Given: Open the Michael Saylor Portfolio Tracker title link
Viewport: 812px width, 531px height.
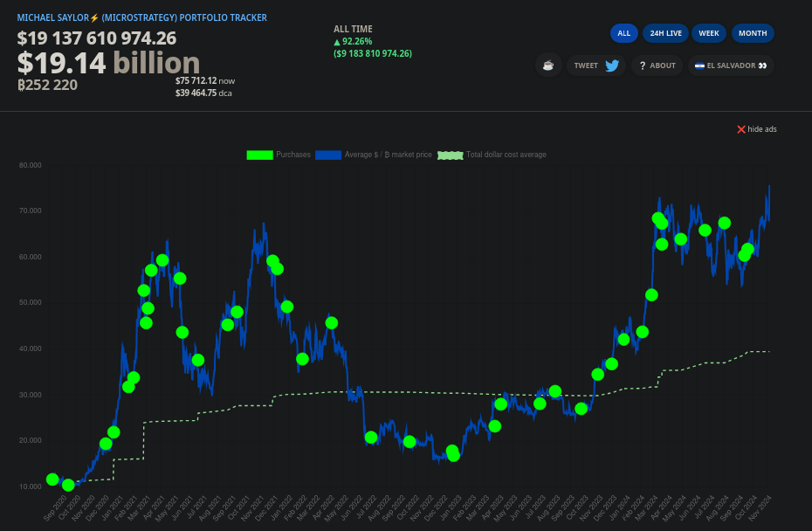Looking at the screenshot, I should coord(142,17).
